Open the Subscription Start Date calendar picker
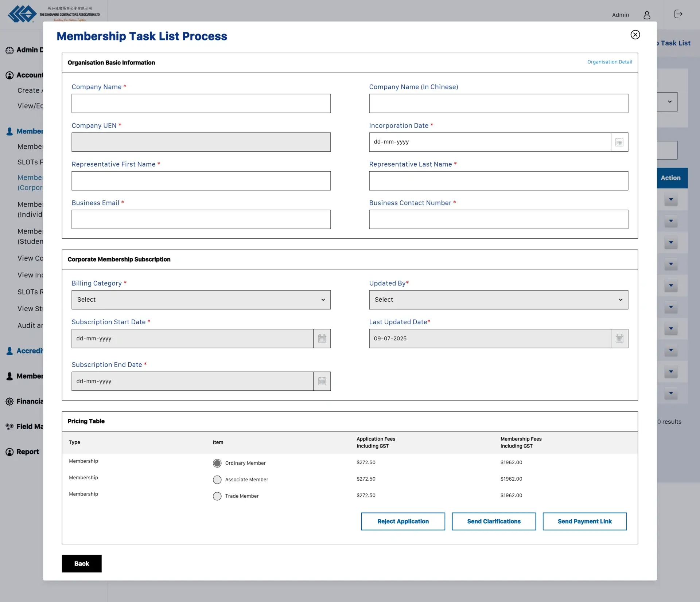 point(322,338)
